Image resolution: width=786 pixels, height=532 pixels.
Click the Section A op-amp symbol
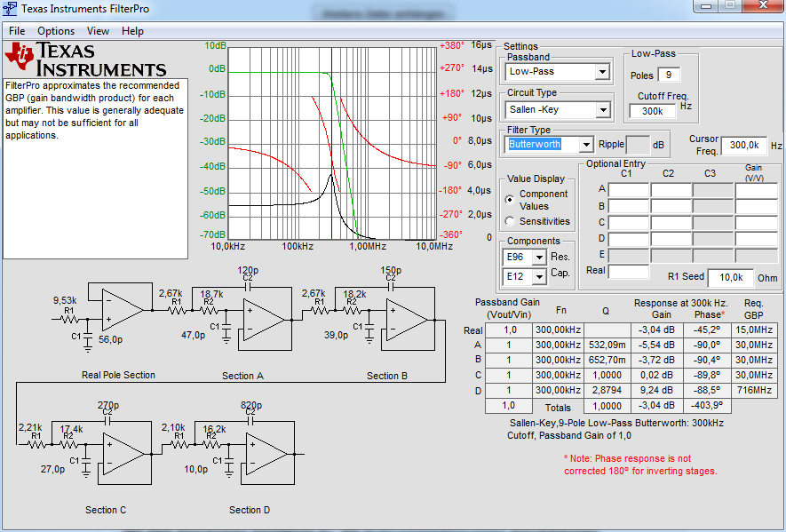tap(264, 320)
